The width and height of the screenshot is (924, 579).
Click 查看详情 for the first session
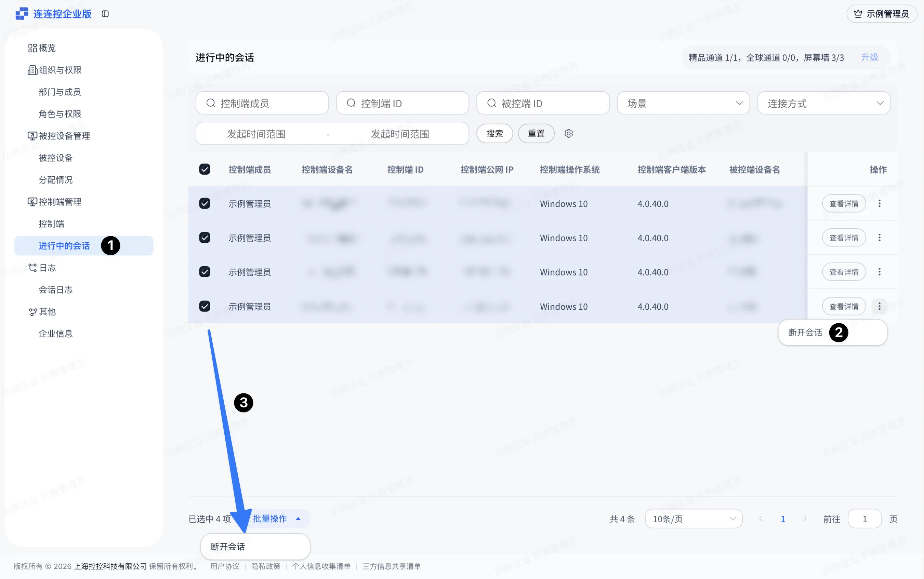click(844, 203)
